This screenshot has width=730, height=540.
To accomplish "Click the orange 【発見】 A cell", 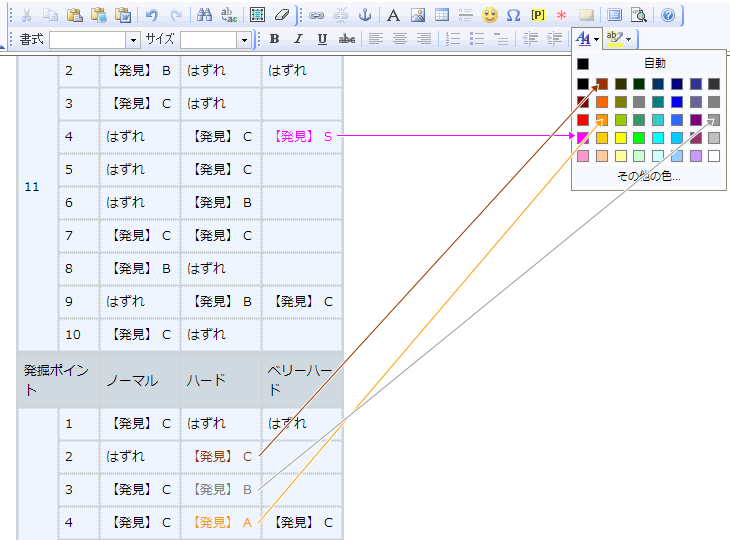I will click(221, 522).
